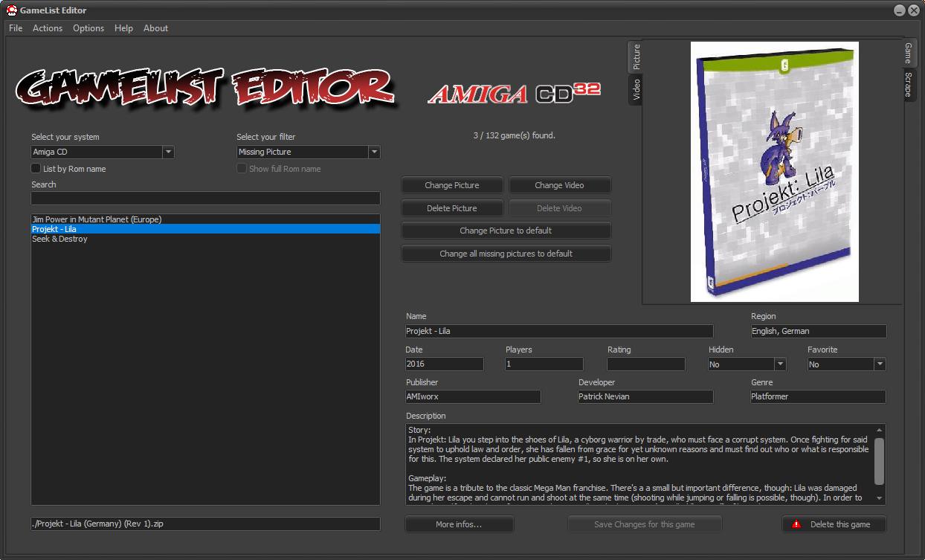Click the Region field

(x=818, y=331)
